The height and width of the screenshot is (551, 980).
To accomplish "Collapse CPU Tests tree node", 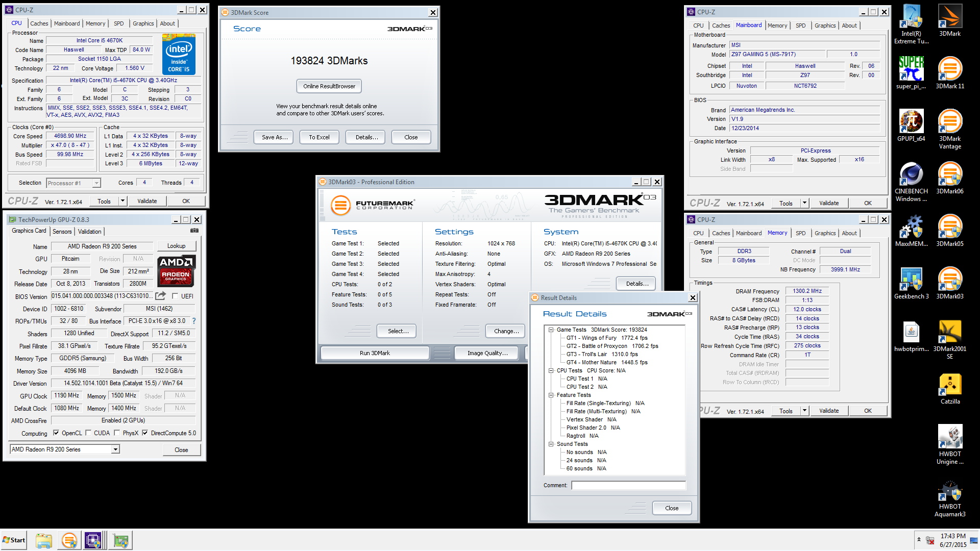I will (551, 371).
